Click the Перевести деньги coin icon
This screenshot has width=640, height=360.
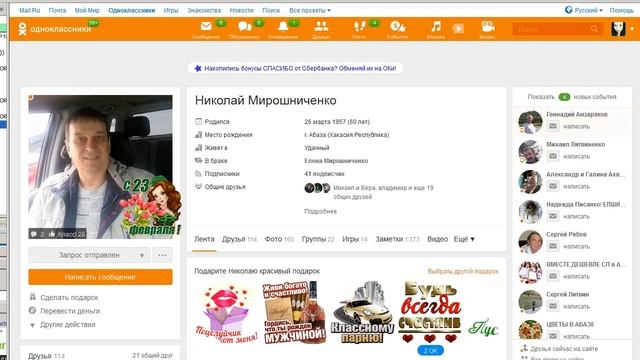[x=33, y=311]
